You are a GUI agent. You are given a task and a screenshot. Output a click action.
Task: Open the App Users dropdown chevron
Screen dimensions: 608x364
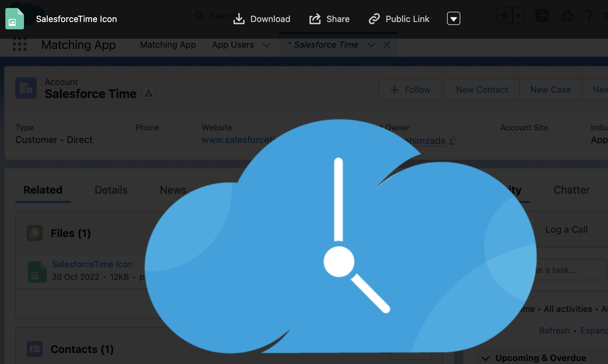coord(266,45)
